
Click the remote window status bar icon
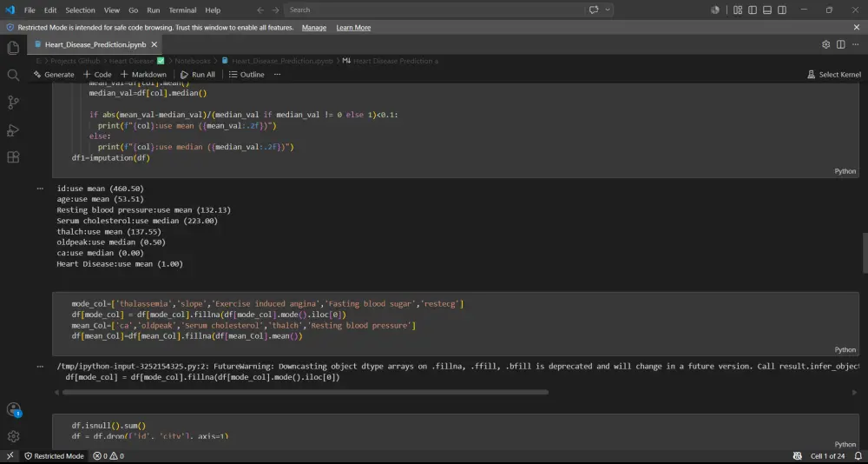click(x=10, y=455)
